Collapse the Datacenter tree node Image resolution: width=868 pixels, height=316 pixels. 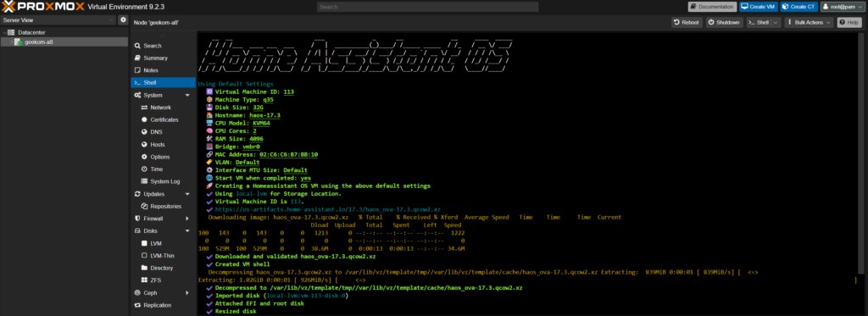(4, 33)
